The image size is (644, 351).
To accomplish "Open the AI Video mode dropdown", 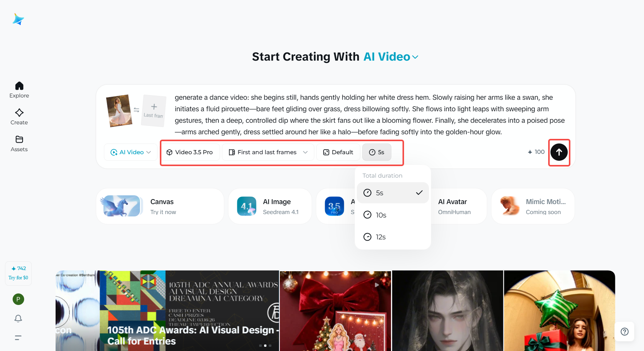I will pyautogui.click(x=130, y=152).
